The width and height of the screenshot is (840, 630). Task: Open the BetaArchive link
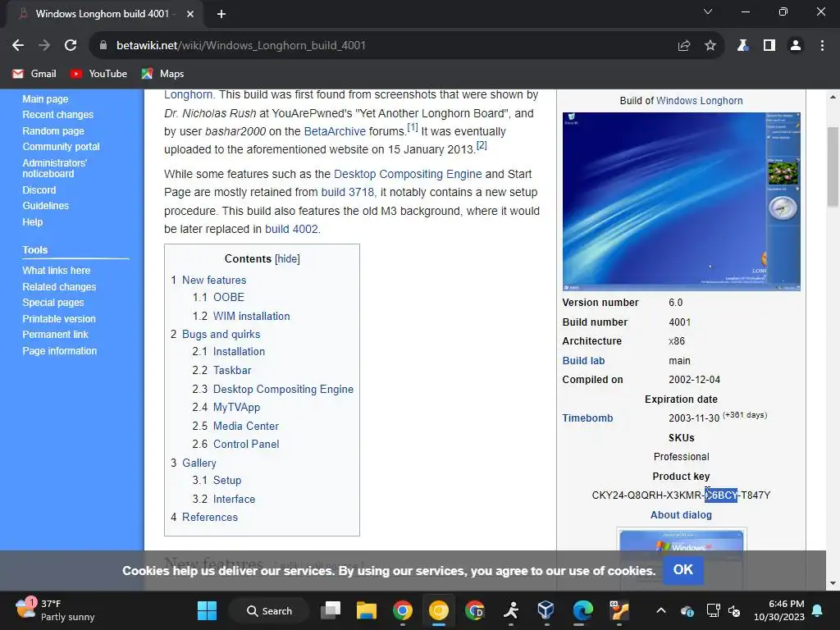(x=335, y=131)
